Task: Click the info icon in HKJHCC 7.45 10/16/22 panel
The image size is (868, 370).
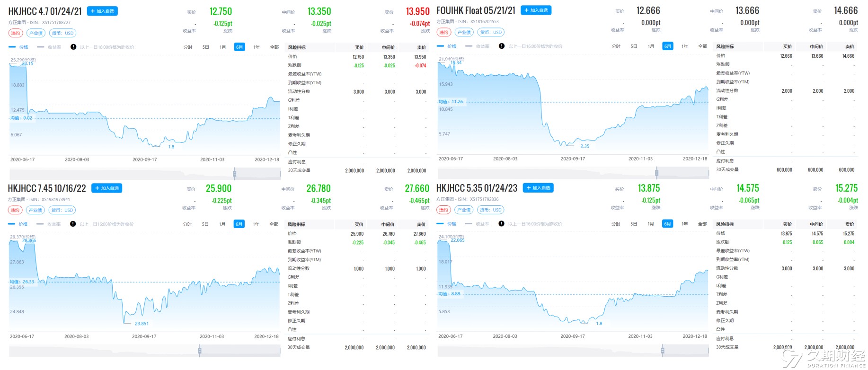Action: pyautogui.click(x=73, y=224)
